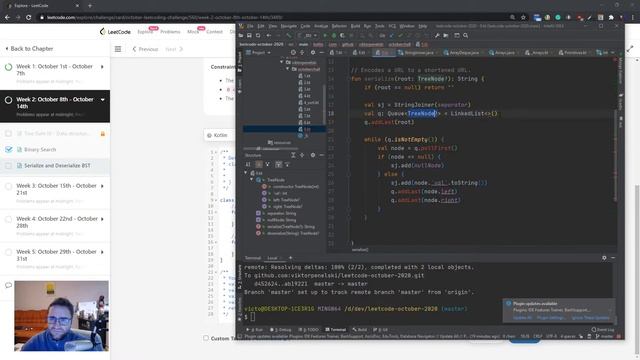Click Back to Chapter link
Viewport: 640px width, 360px height.
(29, 49)
